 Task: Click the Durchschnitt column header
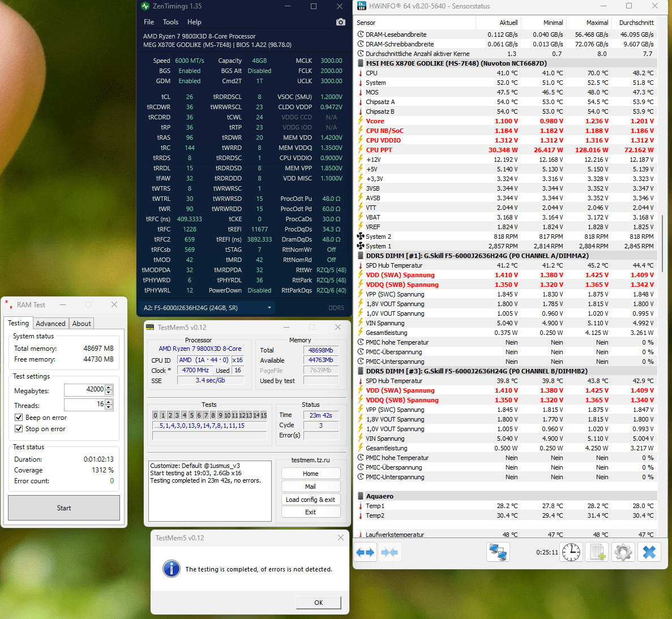(634, 22)
